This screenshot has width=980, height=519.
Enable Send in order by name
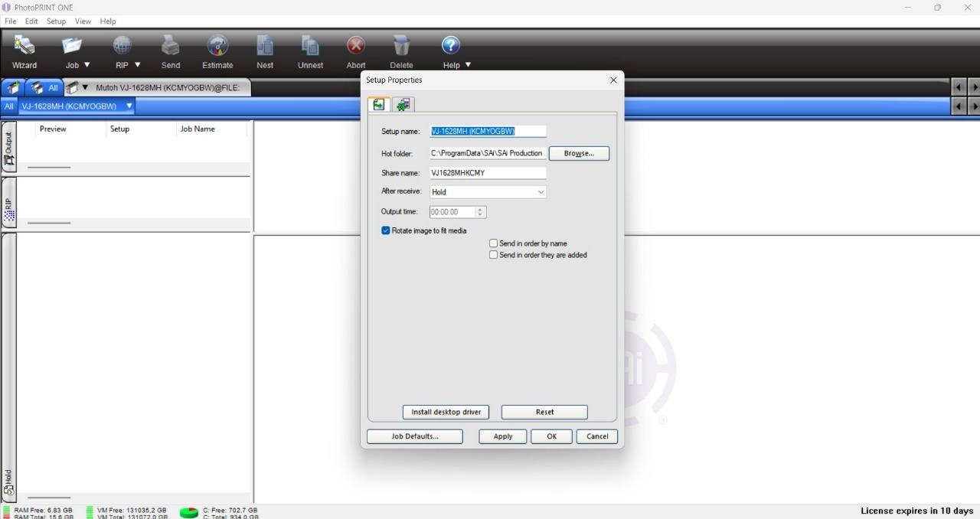pos(493,243)
